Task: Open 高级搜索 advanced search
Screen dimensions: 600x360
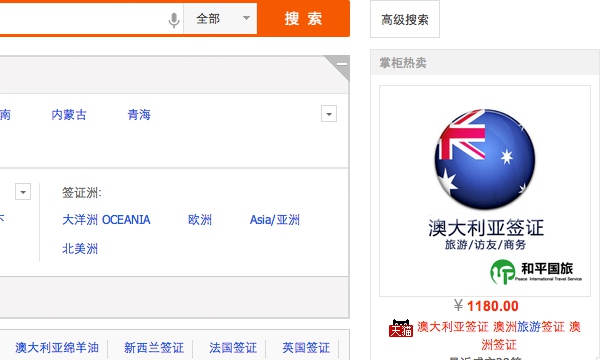Action: (404, 19)
